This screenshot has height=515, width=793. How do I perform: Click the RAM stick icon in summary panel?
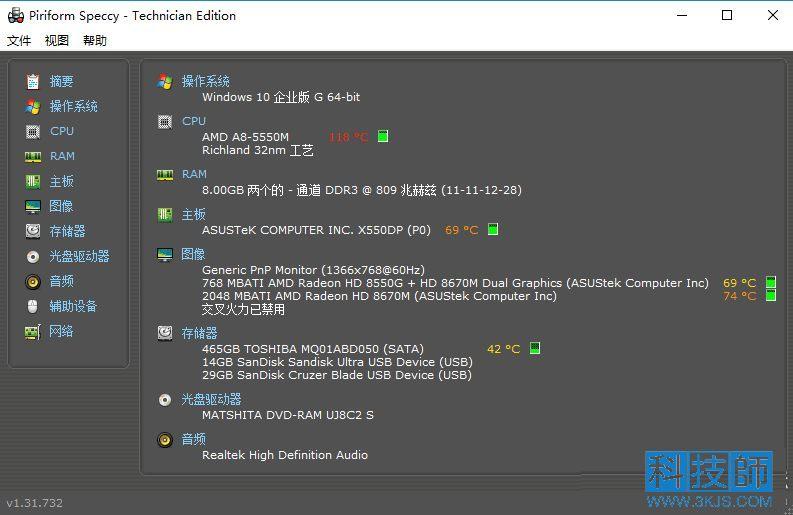tap(165, 176)
